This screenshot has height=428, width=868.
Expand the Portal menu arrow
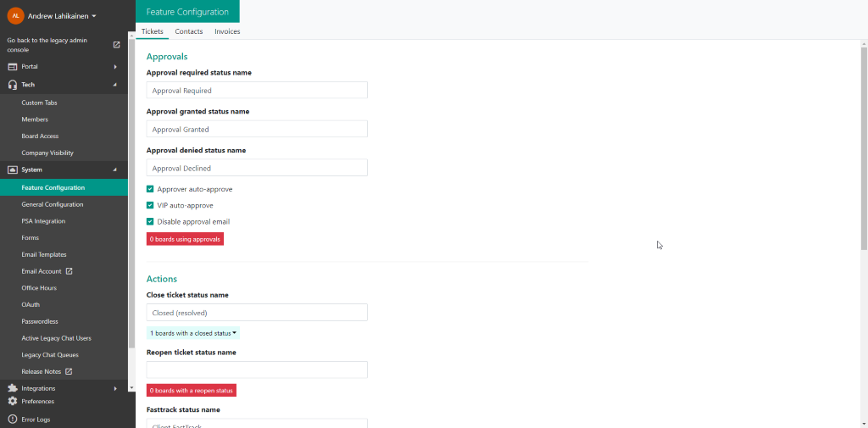[115, 66]
